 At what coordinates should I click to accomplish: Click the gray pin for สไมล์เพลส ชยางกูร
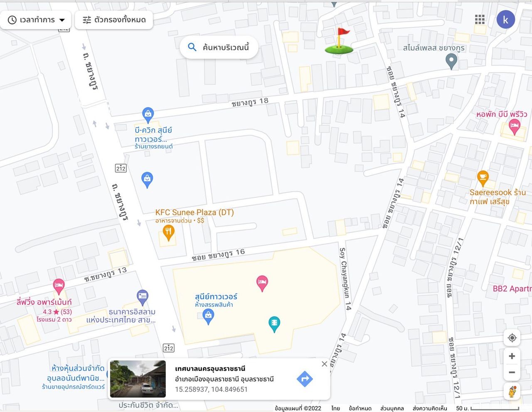coord(451,62)
